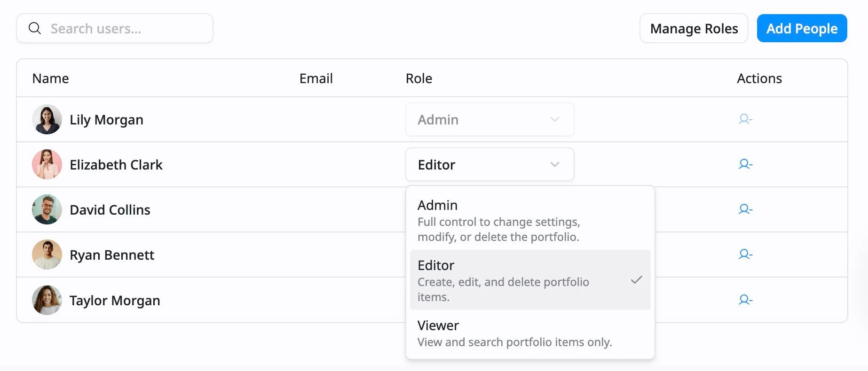Click remove user icon for Elizabeth Clark
The height and width of the screenshot is (371, 868).
pos(745,164)
